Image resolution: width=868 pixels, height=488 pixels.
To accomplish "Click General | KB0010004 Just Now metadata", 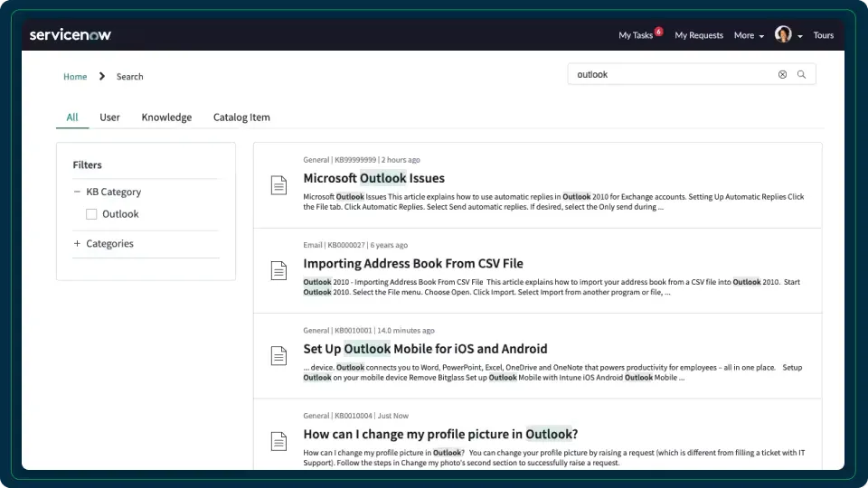I will click(x=355, y=416).
